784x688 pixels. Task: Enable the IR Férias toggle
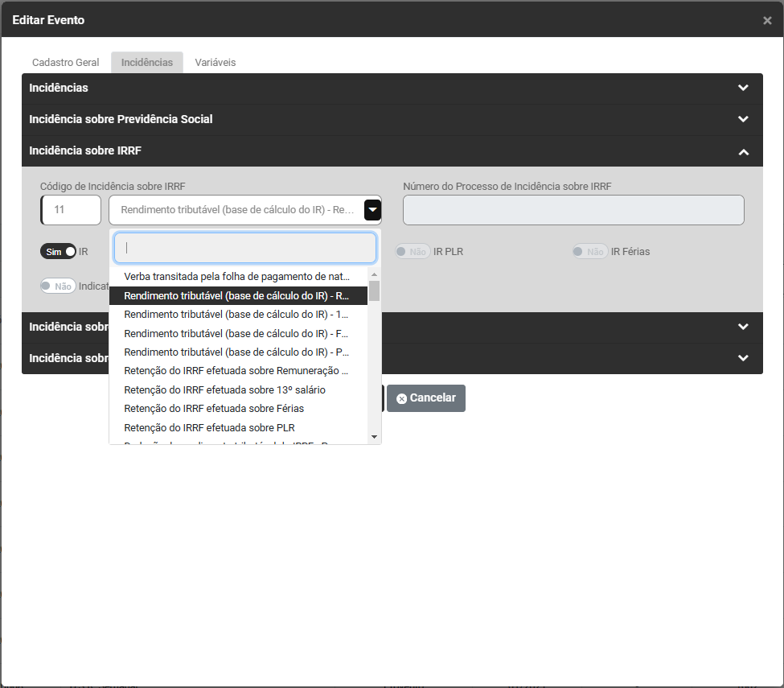[x=589, y=252]
